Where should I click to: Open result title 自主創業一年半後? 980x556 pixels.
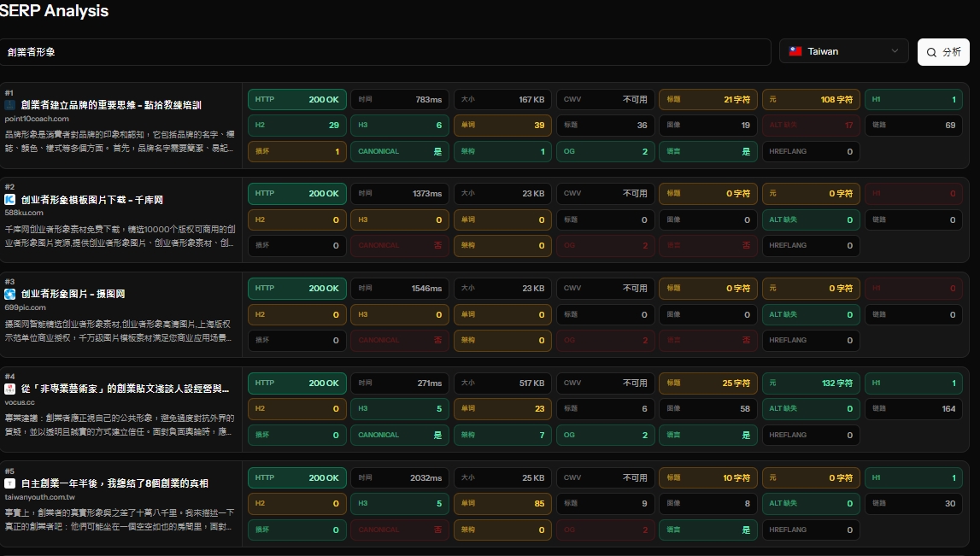(x=115, y=483)
